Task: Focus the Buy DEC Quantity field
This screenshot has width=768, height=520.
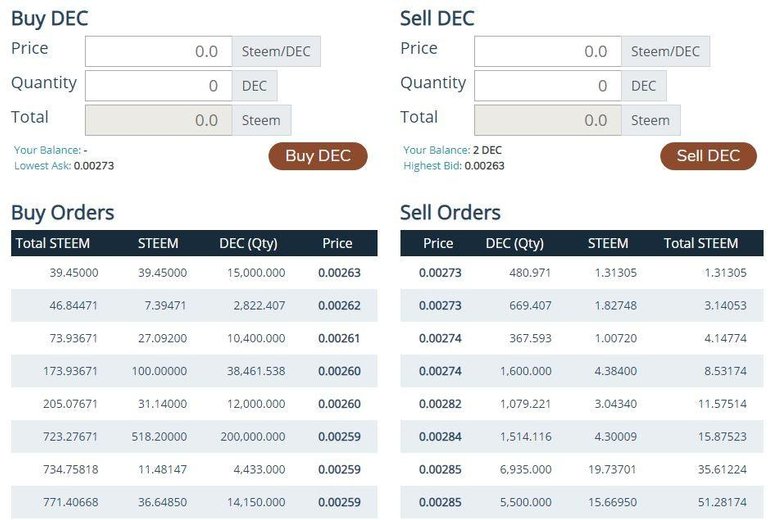Action: pos(158,86)
